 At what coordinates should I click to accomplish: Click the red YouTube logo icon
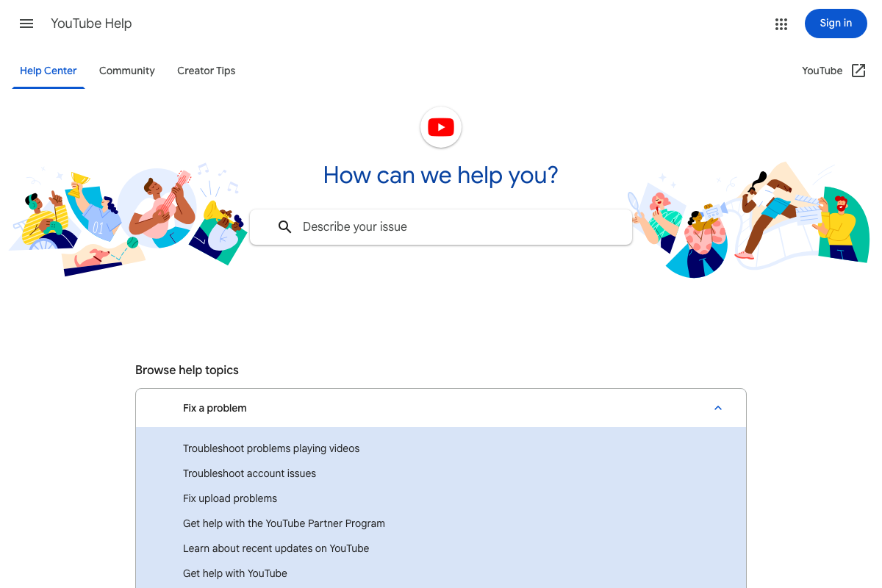(441, 127)
